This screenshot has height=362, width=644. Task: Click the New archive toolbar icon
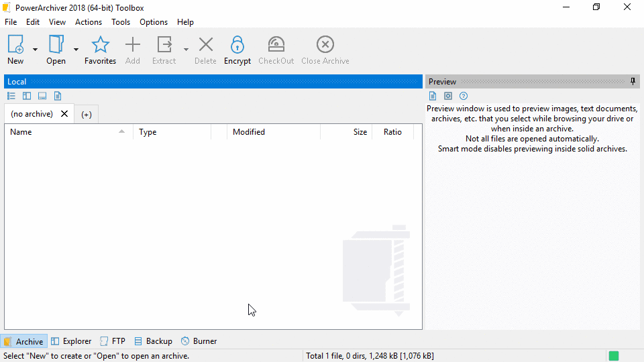point(15,44)
